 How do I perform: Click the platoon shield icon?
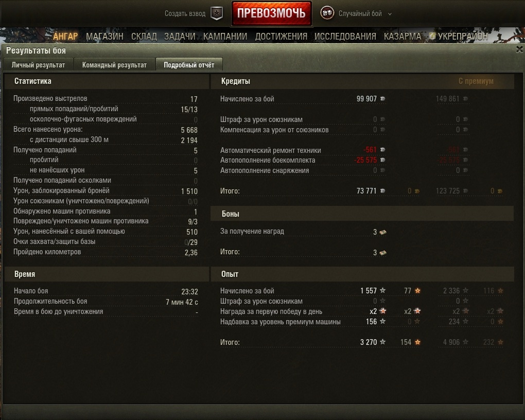(x=217, y=13)
